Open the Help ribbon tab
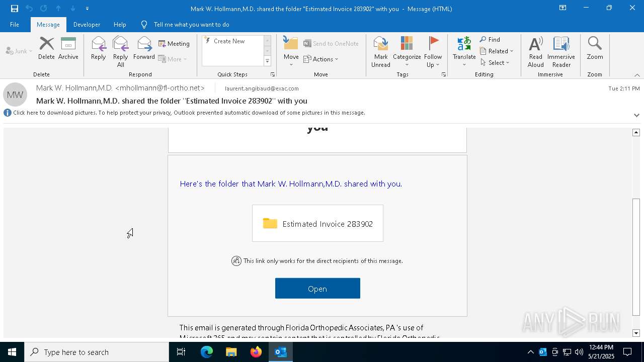 [x=120, y=24]
